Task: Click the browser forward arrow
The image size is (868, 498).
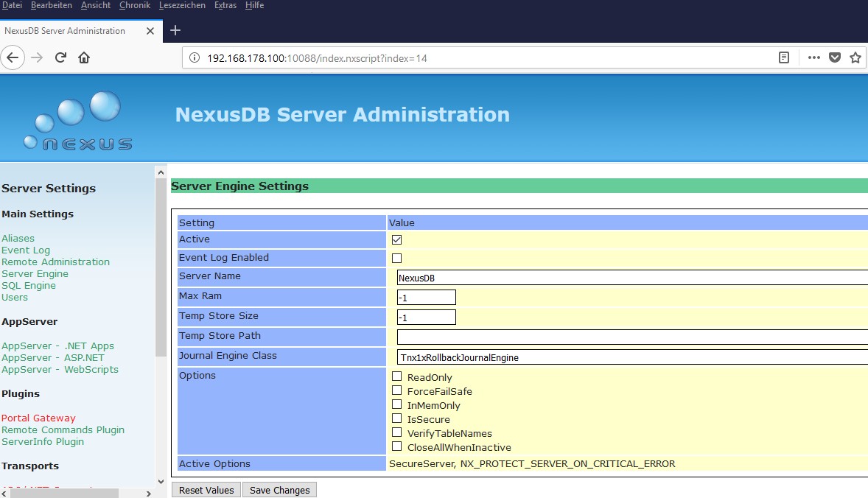Action: coord(37,57)
